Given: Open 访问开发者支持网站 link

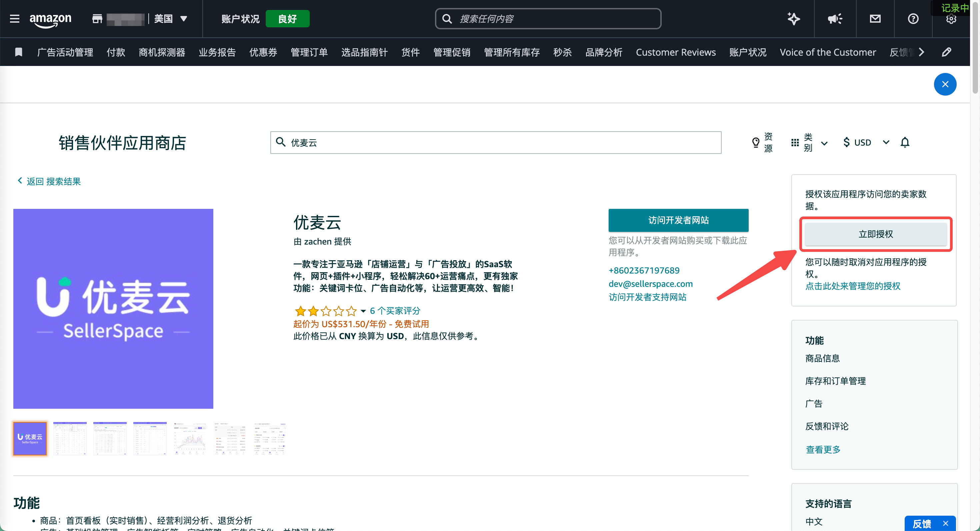Looking at the screenshot, I should tap(647, 297).
